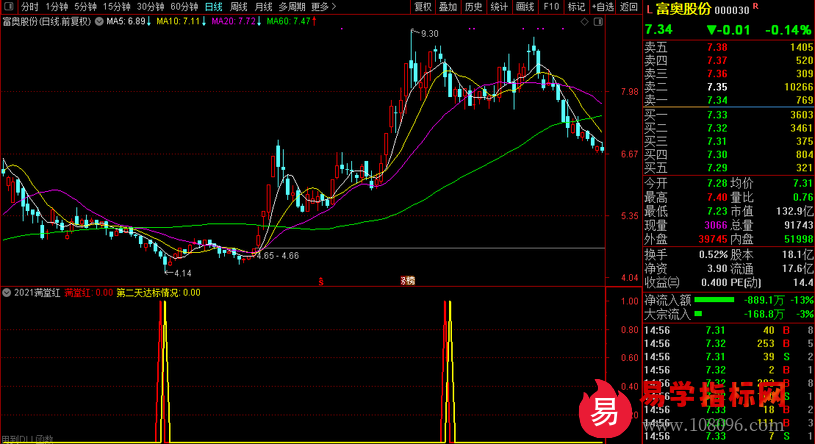
Task: Click the 今开 7.28 value
Action: point(717,184)
